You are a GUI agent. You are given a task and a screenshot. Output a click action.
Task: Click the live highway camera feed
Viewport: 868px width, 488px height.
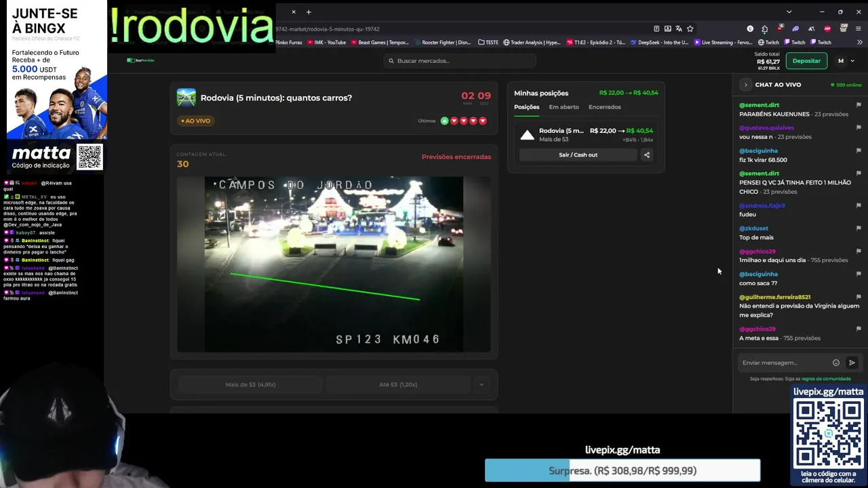click(x=334, y=264)
